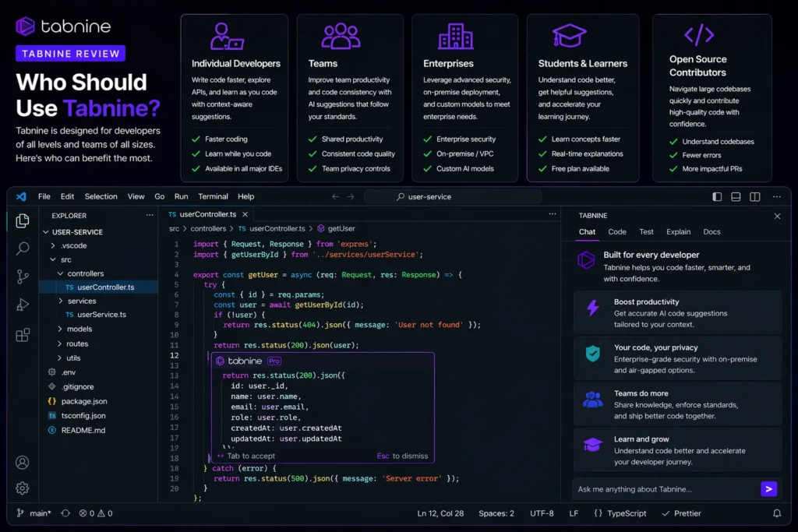Open the Accounts icon in activity bar
This screenshot has width=798, height=532.
point(23,463)
